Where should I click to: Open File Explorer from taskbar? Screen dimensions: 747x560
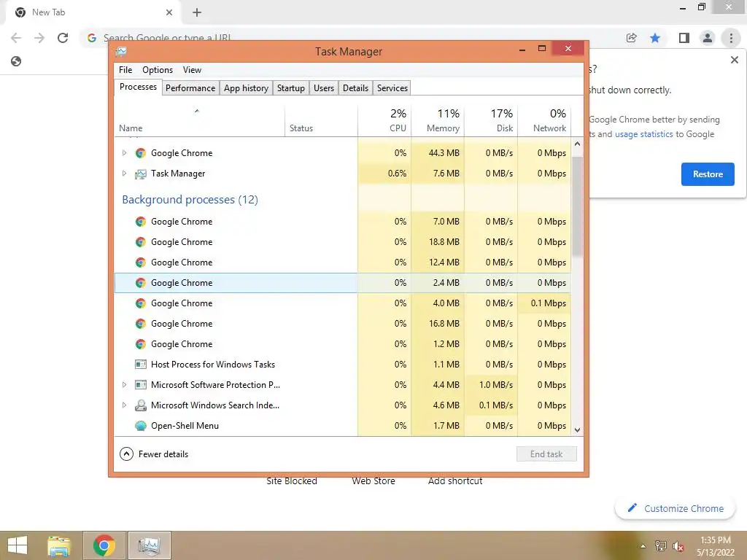tap(59, 545)
